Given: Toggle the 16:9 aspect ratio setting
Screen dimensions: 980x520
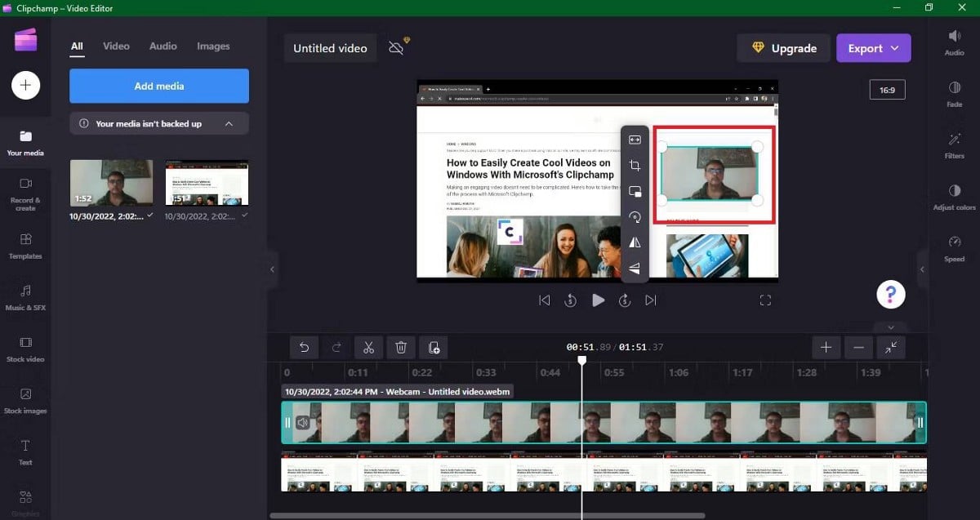Looking at the screenshot, I should (887, 89).
